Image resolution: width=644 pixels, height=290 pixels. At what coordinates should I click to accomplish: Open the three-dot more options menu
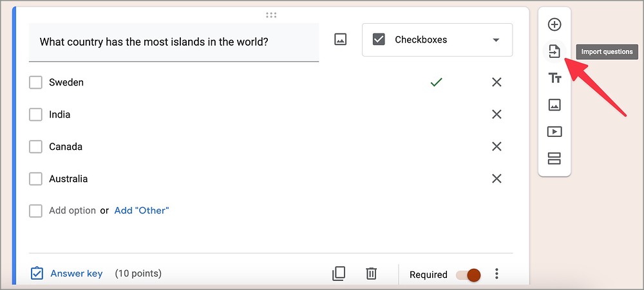pos(497,275)
